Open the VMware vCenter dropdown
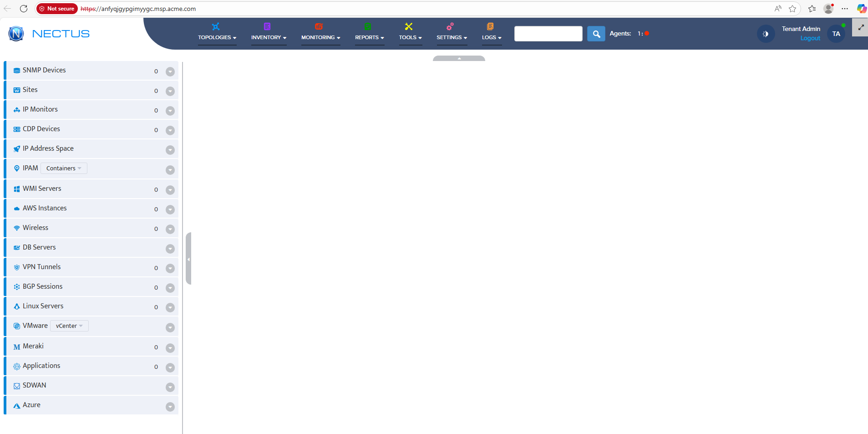Screen dimensions: 868x434 tap(69, 326)
